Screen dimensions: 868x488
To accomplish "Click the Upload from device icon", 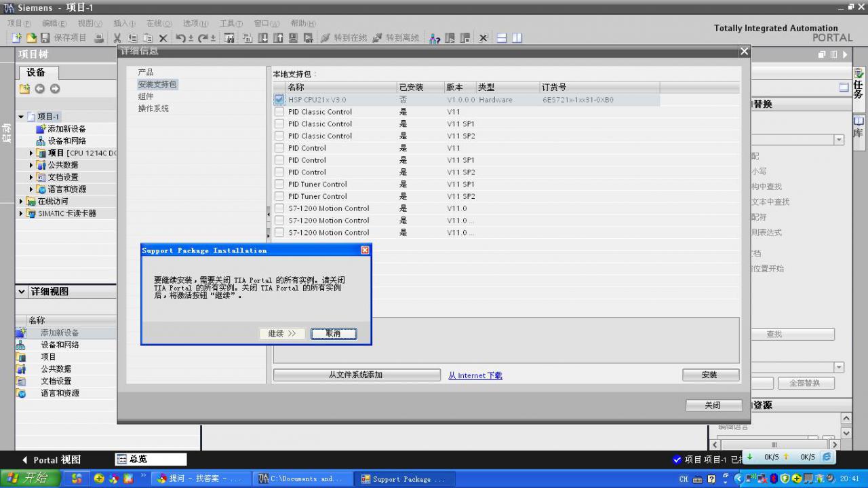I will point(278,38).
